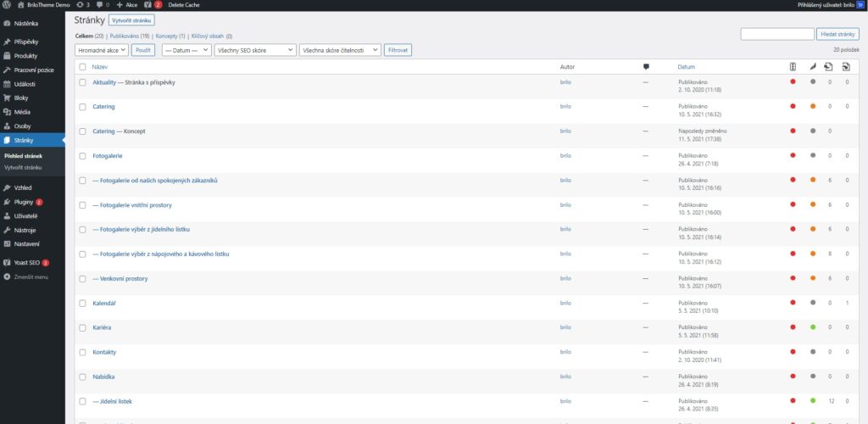868x424 pixels.
Task: Open the Fotogalerie page link
Action: point(108,156)
